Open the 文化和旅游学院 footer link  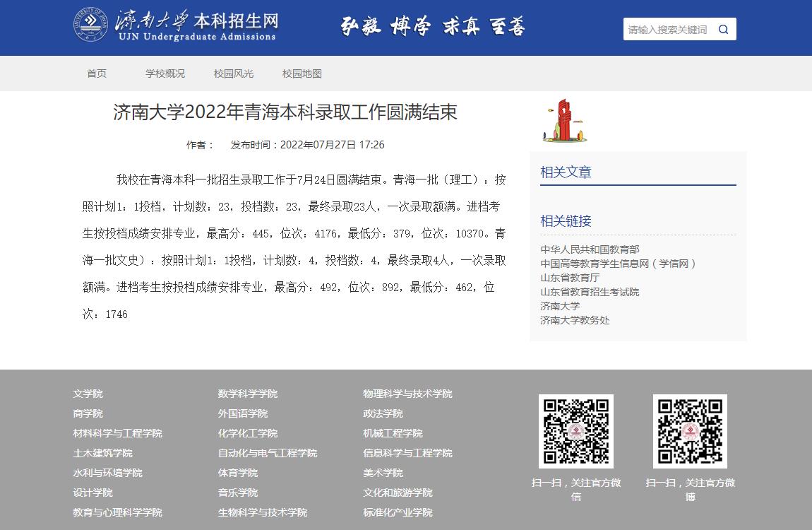coord(398,492)
